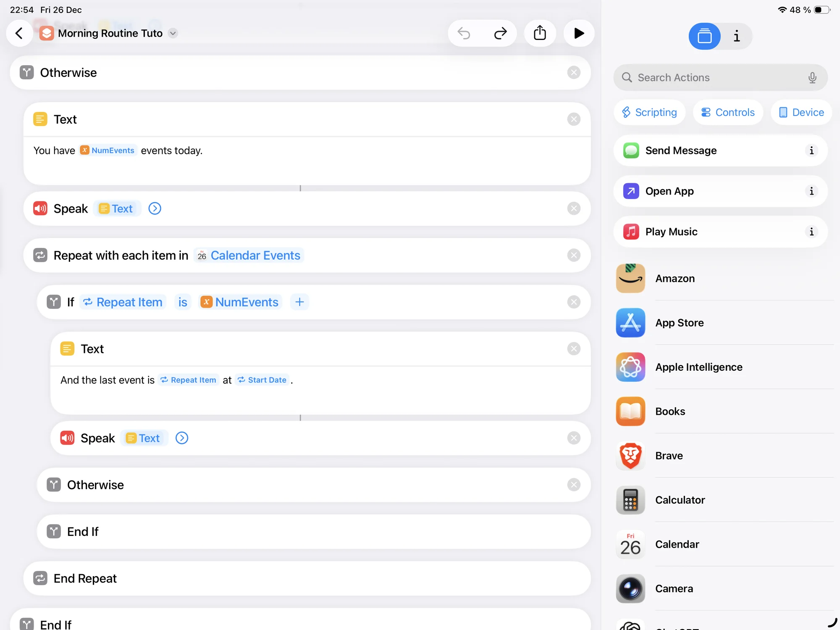Viewport: 840px width, 630px height.
Task: Open the Morning Routine Tuto title dropdown
Action: point(173,33)
